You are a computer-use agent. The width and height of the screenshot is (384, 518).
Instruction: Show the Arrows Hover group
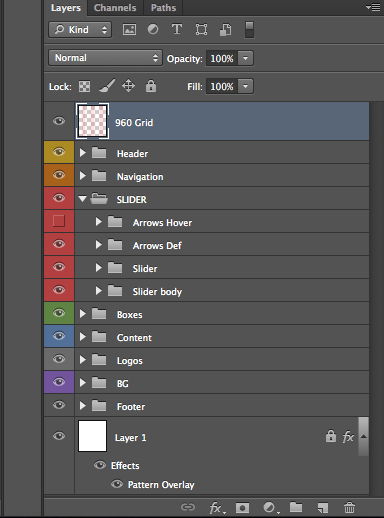tap(59, 221)
